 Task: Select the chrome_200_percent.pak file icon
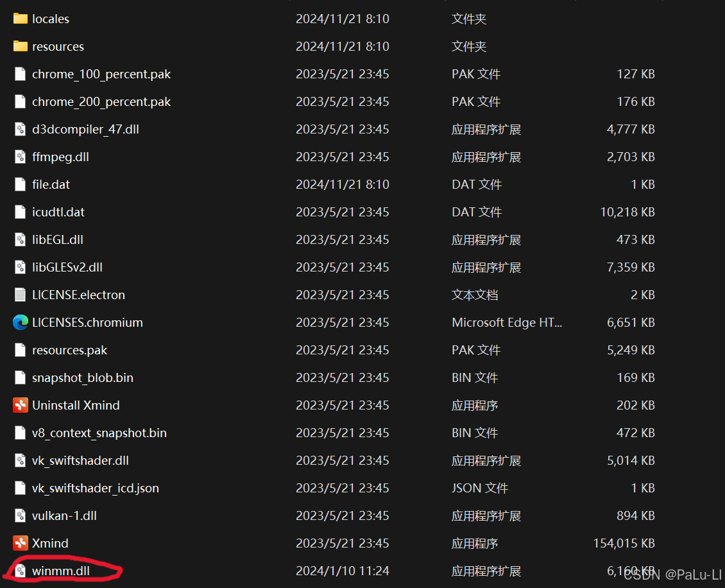click(x=21, y=101)
